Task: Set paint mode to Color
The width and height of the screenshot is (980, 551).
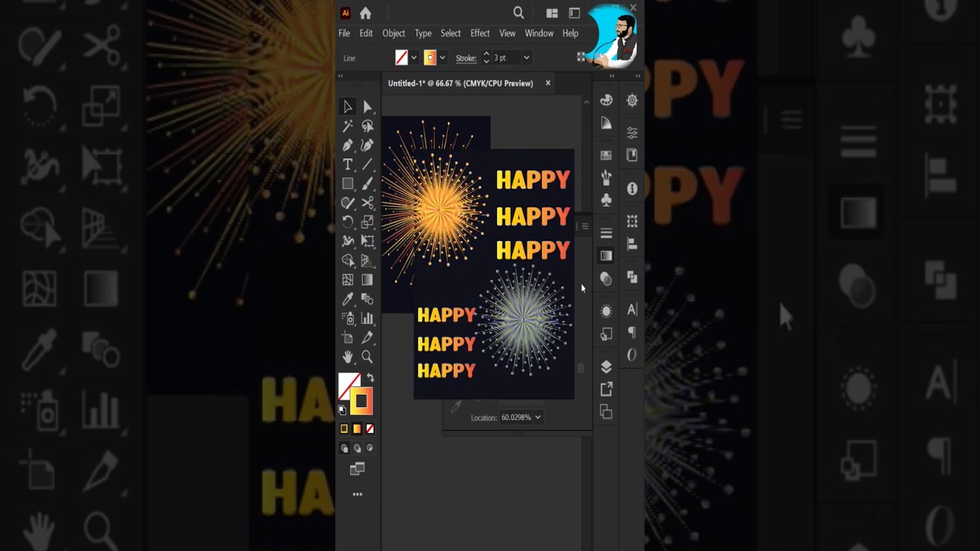Action: pyautogui.click(x=344, y=429)
